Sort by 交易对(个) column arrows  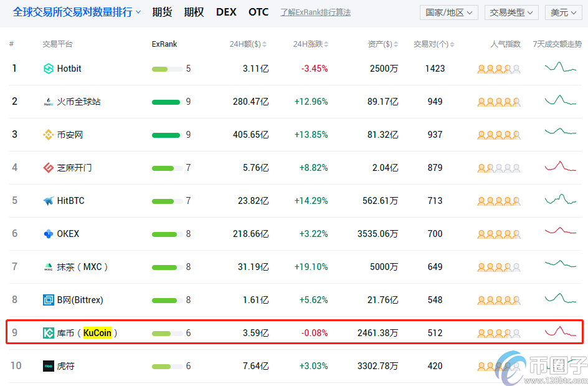tap(452, 44)
